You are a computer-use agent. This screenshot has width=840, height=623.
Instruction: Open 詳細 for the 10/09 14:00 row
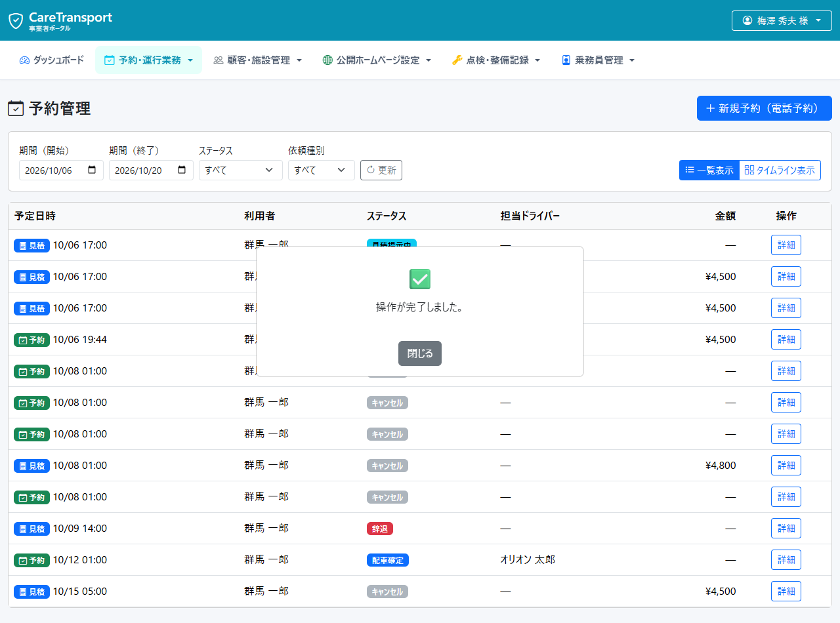(786, 529)
